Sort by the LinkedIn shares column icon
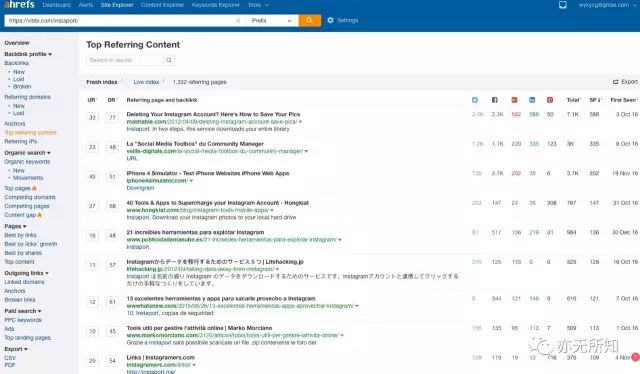This screenshot has height=374, width=640. pyautogui.click(x=532, y=100)
